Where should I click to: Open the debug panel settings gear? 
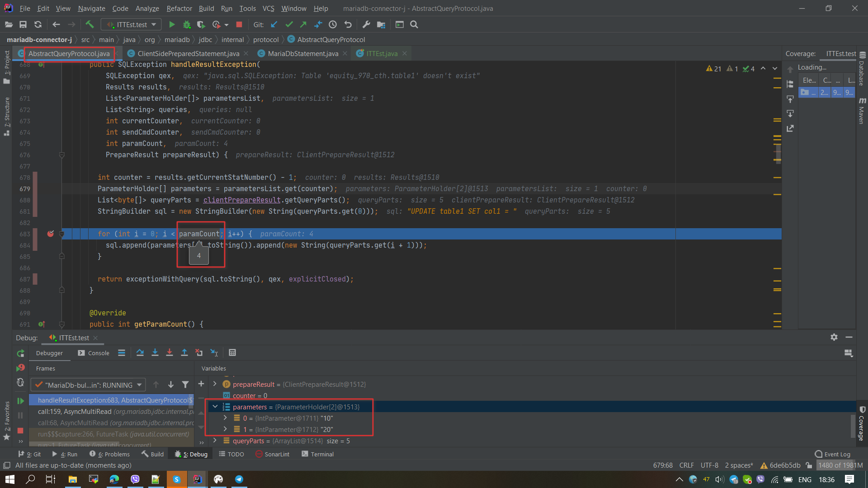tap(834, 338)
